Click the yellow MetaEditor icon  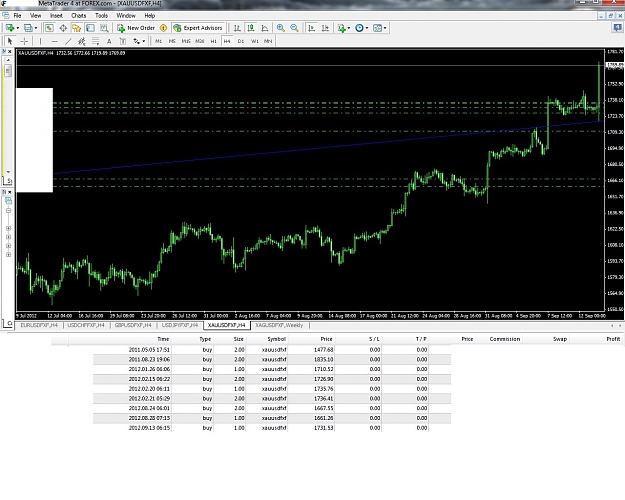pyautogui.click(x=163, y=28)
